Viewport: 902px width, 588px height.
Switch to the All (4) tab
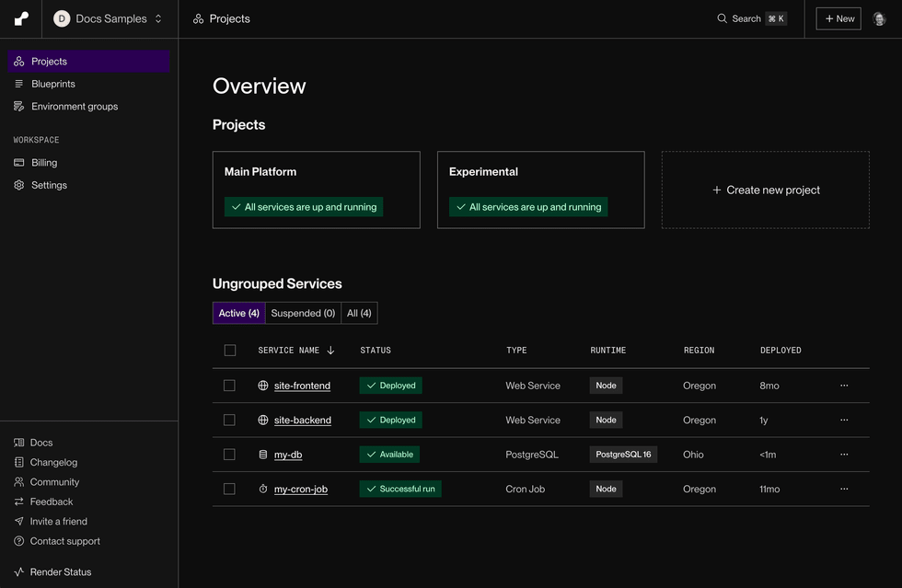click(x=359, y=314)
